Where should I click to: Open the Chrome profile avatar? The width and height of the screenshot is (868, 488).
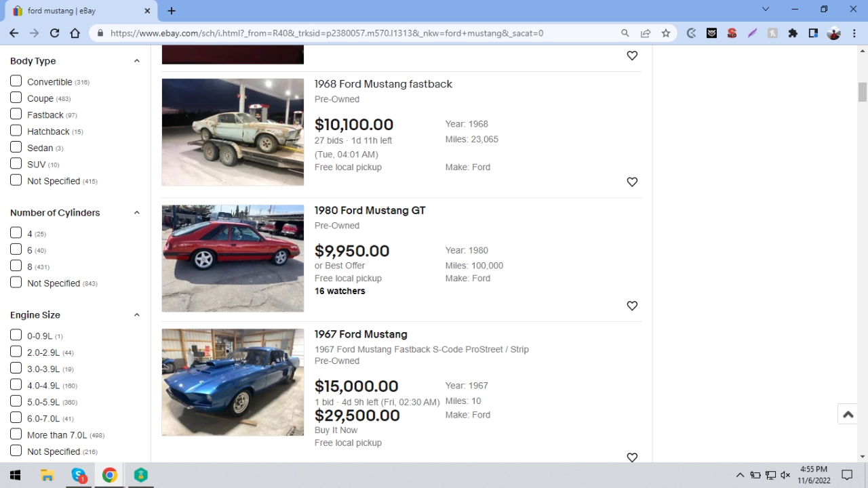[834, 33]
